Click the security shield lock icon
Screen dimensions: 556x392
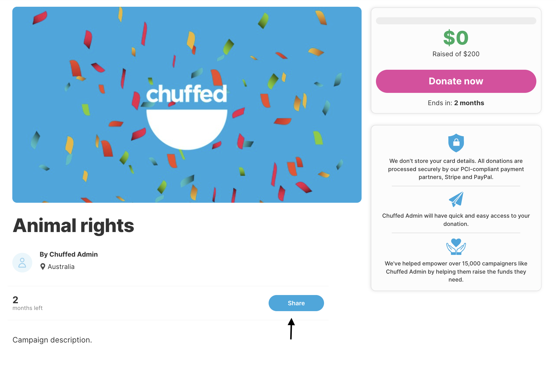[x=456, y=143]
